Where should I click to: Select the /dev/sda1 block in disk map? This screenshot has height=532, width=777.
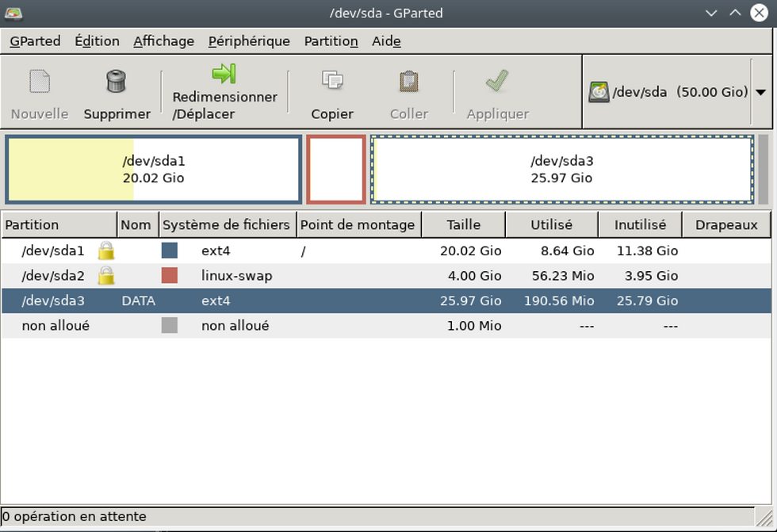(x=154, y=170)
